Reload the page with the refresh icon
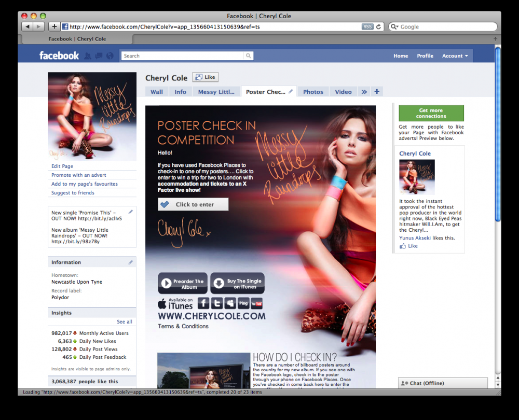 (378, 27)
